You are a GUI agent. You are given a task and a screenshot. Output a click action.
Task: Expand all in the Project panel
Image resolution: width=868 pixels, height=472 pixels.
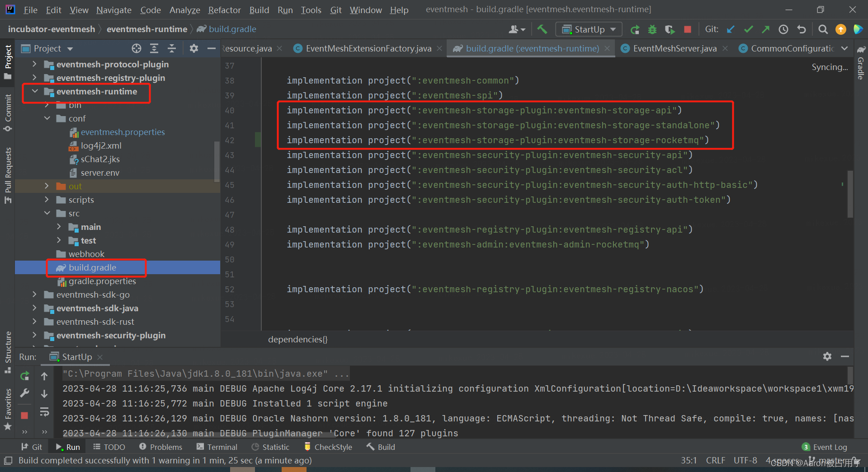pos(154,48)
